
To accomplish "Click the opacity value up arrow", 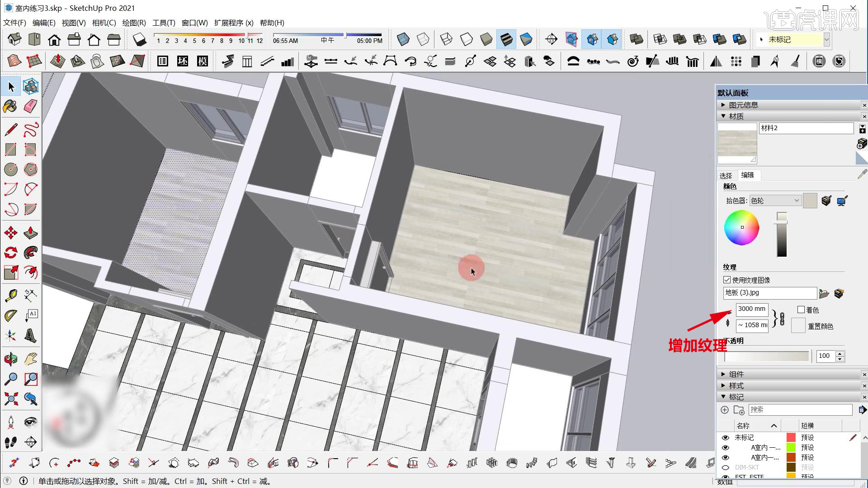I will tap(840, 353).
